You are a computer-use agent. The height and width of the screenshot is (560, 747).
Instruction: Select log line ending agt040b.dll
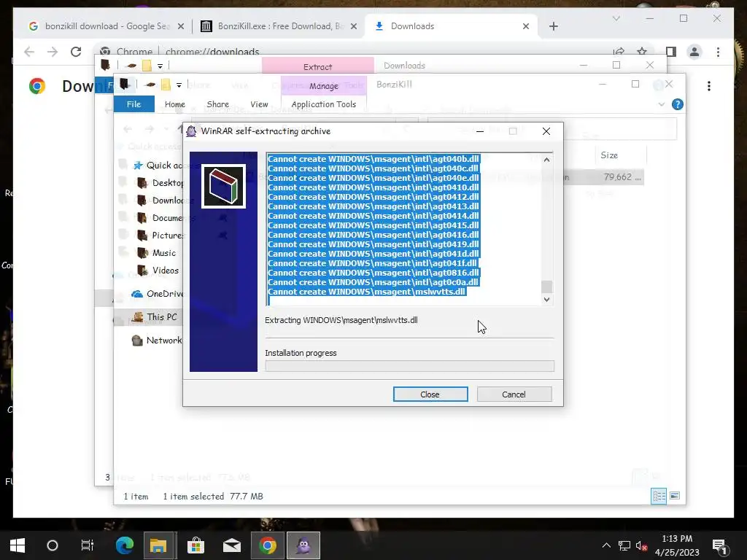tap(373, 159)
